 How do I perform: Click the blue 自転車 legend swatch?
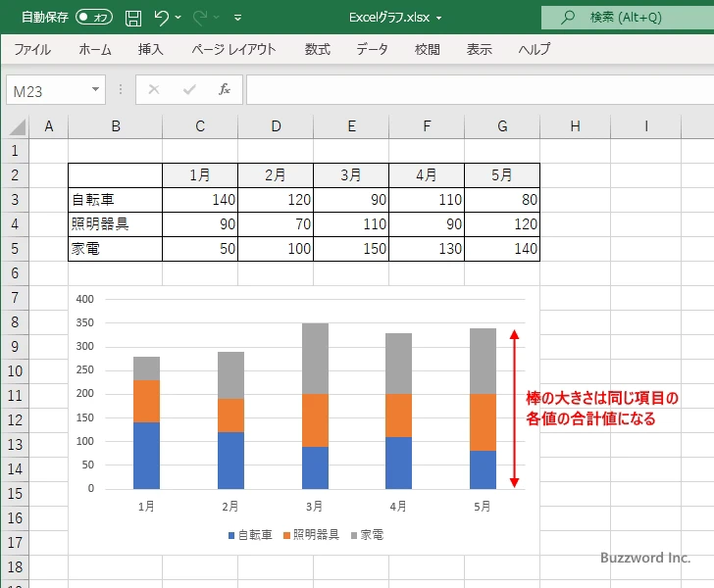(x=231, y=536)
